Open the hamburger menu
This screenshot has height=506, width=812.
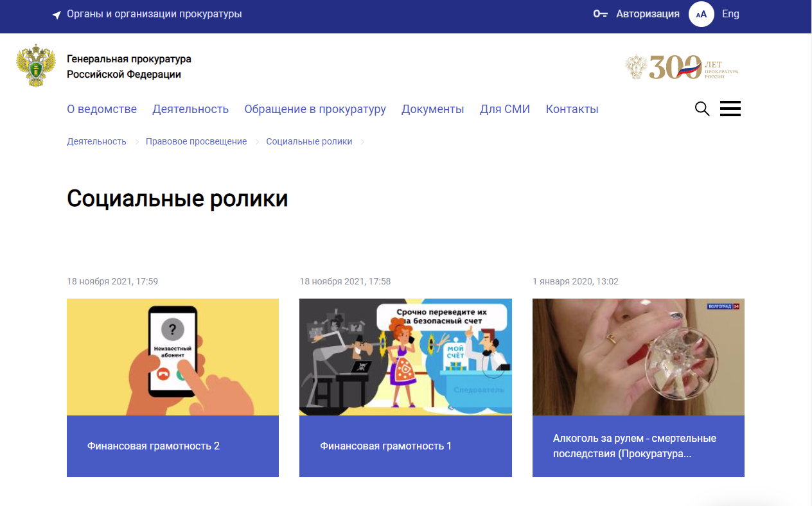click(730, 109)
